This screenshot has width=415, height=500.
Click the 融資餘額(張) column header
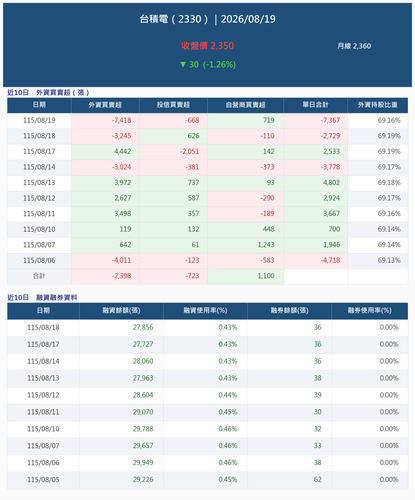tap(121, 311)
